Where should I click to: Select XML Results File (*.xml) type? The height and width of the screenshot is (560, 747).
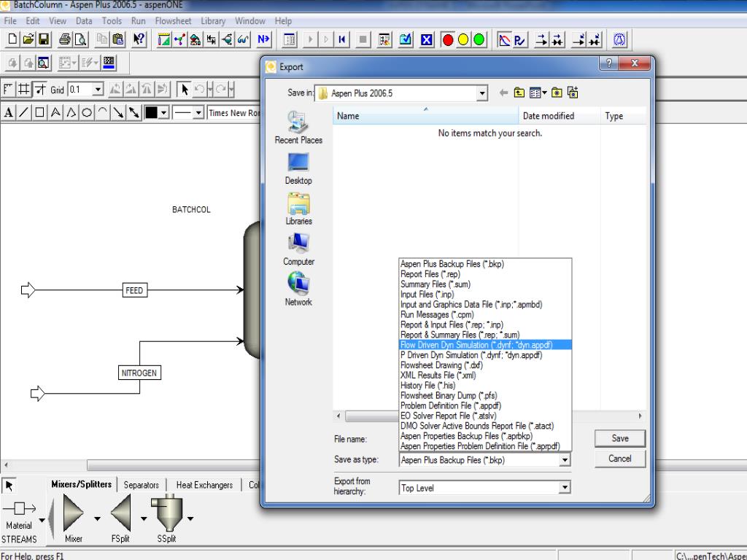click(x=485, y=376)
